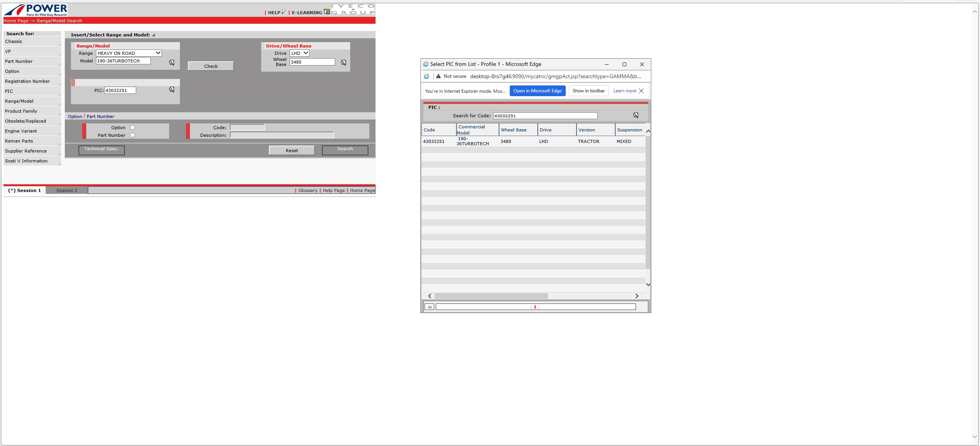Click the Model lookup search icon
Viewport: 980px width, 446px height.
point(172,62)
